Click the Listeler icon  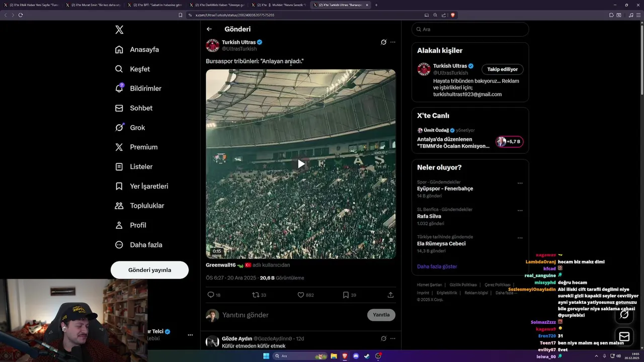click(119, 166)
